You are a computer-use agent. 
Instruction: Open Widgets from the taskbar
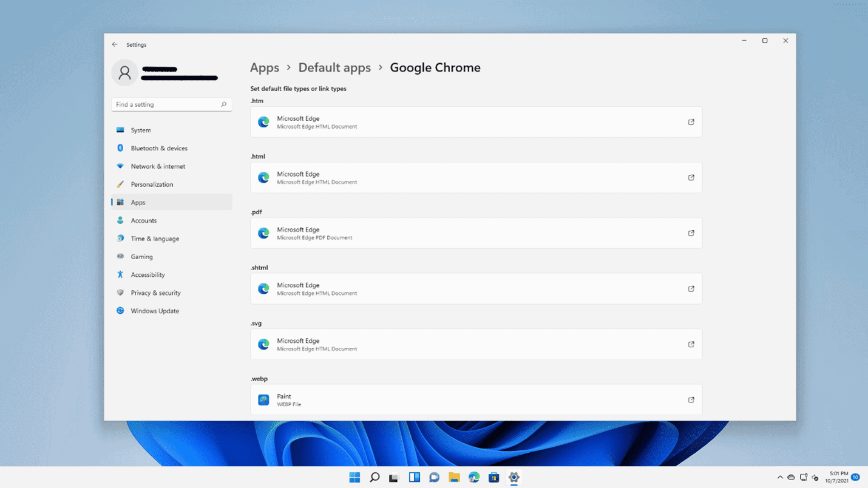[414, 478]
